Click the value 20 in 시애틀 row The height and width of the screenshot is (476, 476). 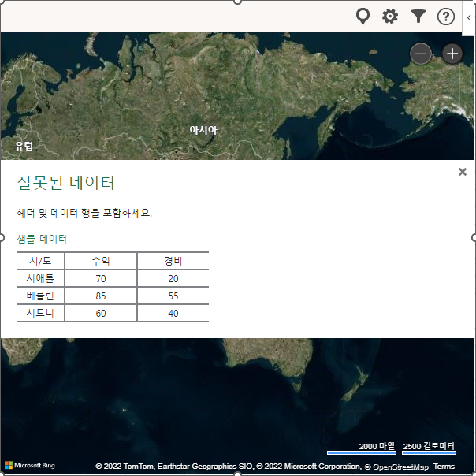(173, 278)
